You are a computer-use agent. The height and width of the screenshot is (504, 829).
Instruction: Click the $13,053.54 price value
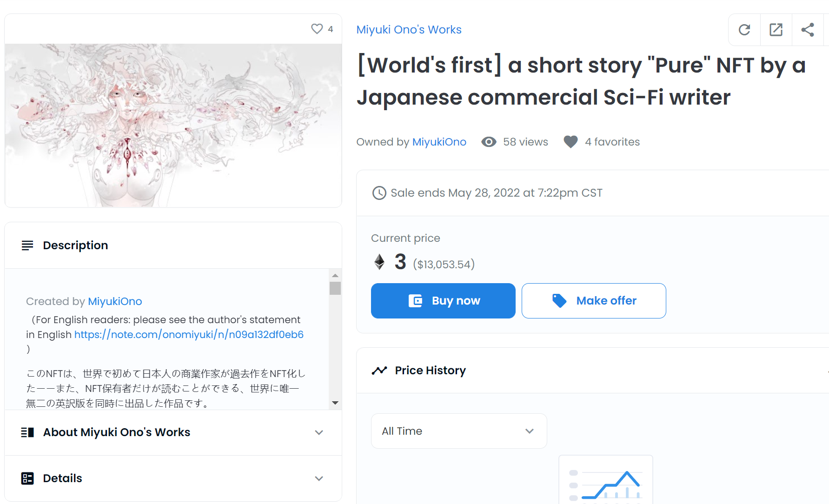point(444,265)
